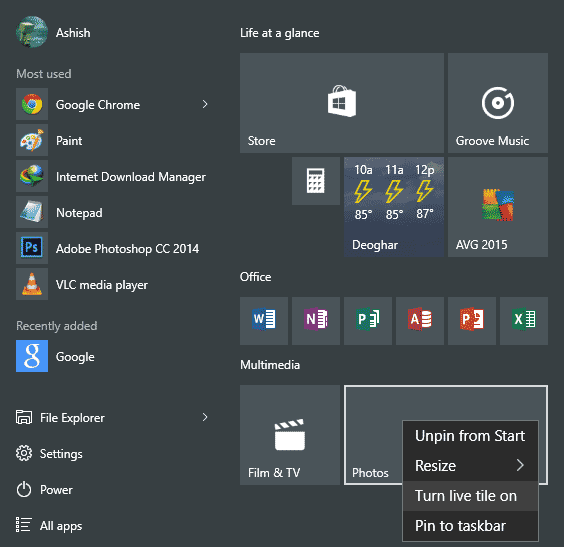
Task: Click the All apps list icon
Action: coord(24,525)
